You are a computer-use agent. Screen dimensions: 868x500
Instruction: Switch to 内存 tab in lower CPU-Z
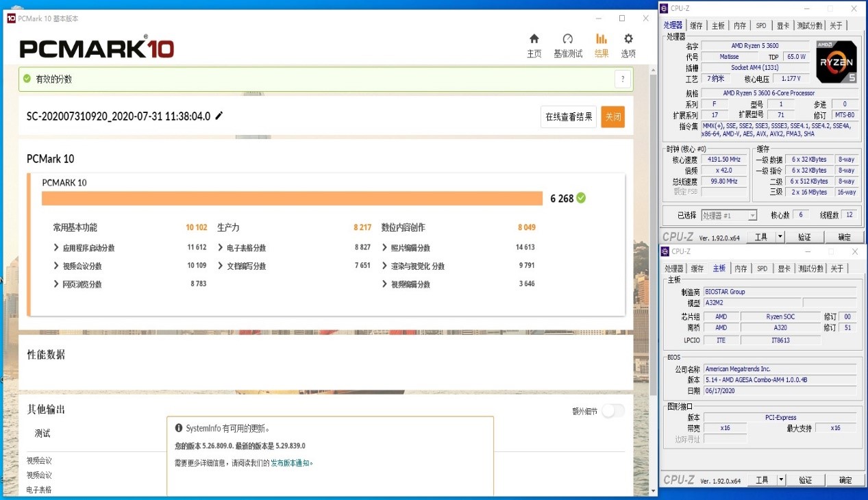[741, 268]
